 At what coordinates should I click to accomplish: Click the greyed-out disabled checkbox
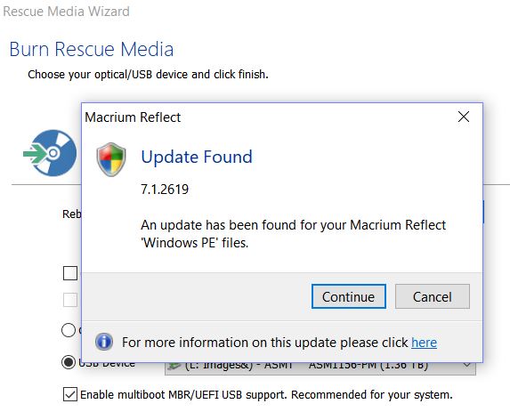[x=70, y=300]
